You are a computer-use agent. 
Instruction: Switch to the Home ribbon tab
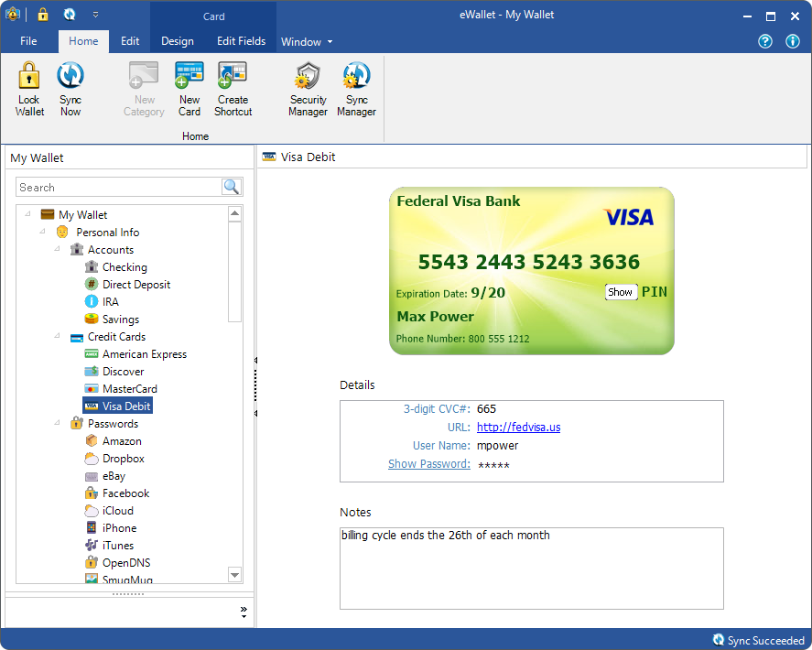pyautogui.click(x=83, y=41)
